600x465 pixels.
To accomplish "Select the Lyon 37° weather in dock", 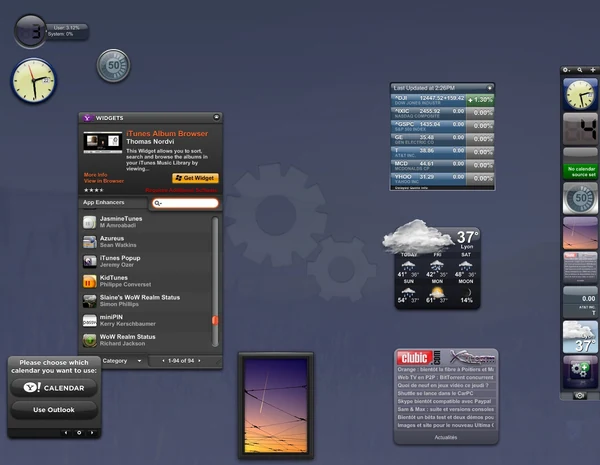I will [580, 337].
